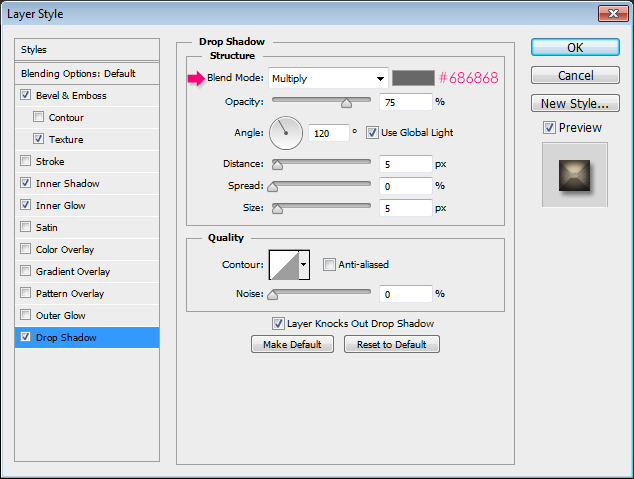Click Reset to Default button
634x479 pixels.
click(x=391, y=344)
